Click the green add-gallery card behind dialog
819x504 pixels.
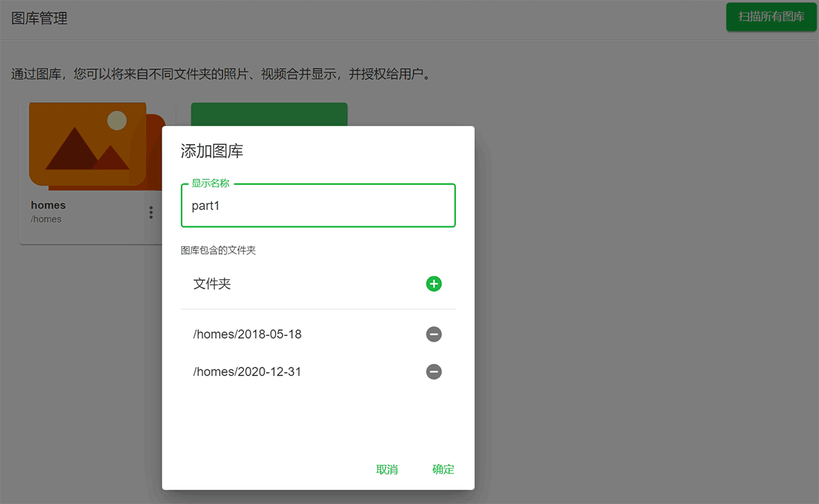coord(269,114)
